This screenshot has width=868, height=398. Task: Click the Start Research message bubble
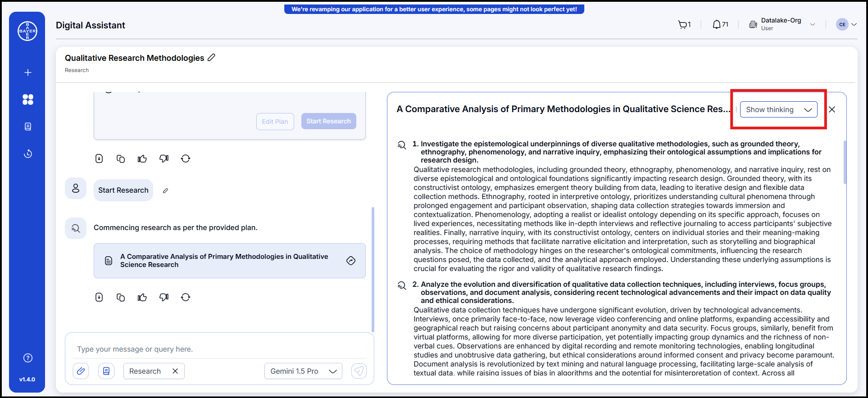click(123, 190)
